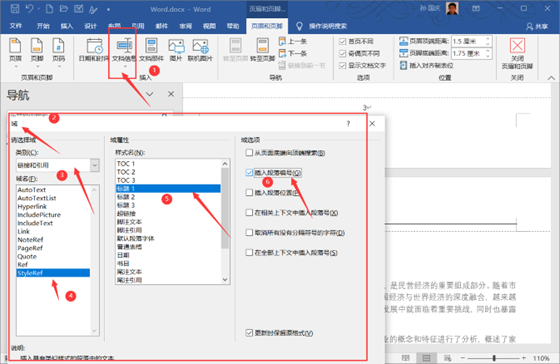560x364 pixels.
Task: Open the 文件 tab
Action: [15, 26]
